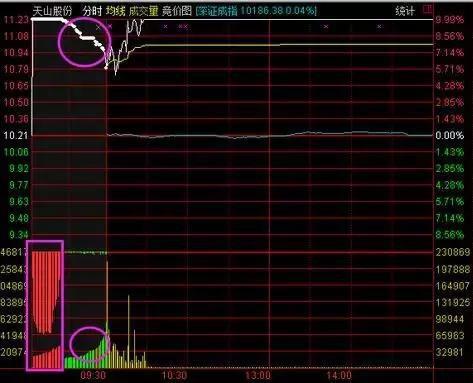Click the 14:00 time axis label
Screen dimensions: 473x383
[x=339, y=376]
